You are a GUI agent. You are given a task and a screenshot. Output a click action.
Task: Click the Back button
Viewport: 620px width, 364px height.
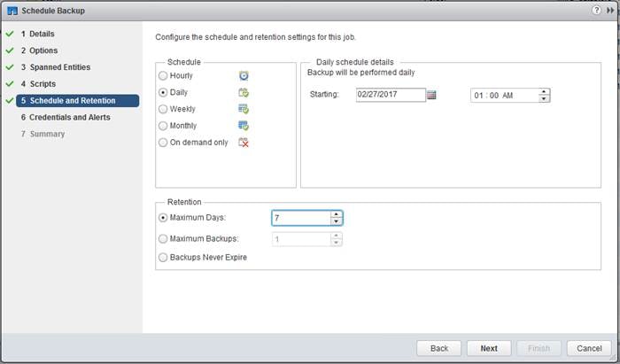click(x=439, y=348)
